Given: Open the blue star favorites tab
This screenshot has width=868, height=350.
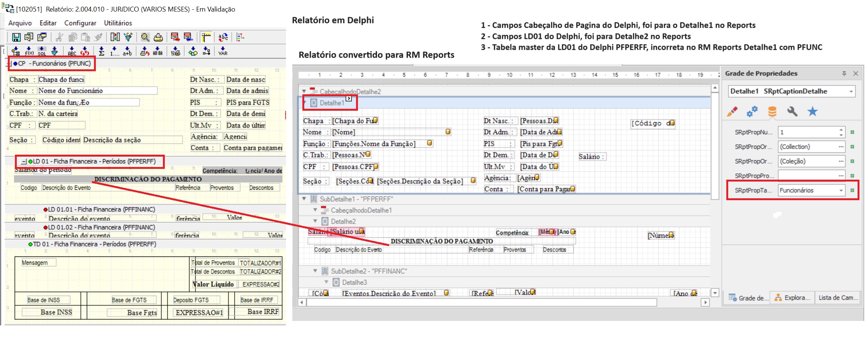Looking at the screenshot, I should click(812, 111).
